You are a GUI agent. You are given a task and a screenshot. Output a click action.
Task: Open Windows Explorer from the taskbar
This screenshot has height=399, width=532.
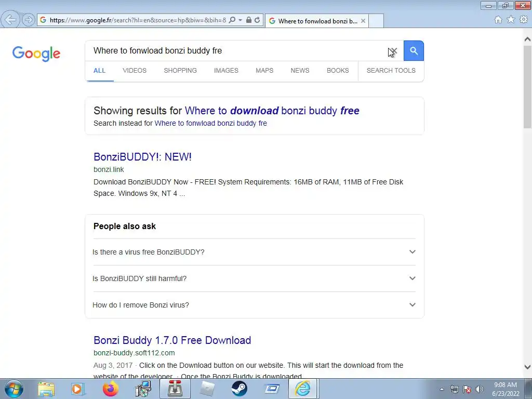point(46,389)
